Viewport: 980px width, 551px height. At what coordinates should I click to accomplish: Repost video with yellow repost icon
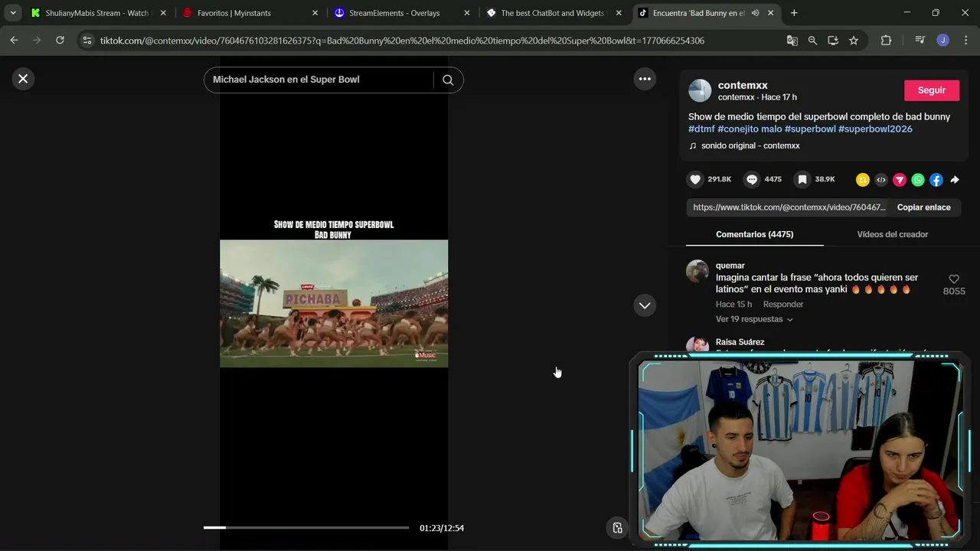point(863,180)
